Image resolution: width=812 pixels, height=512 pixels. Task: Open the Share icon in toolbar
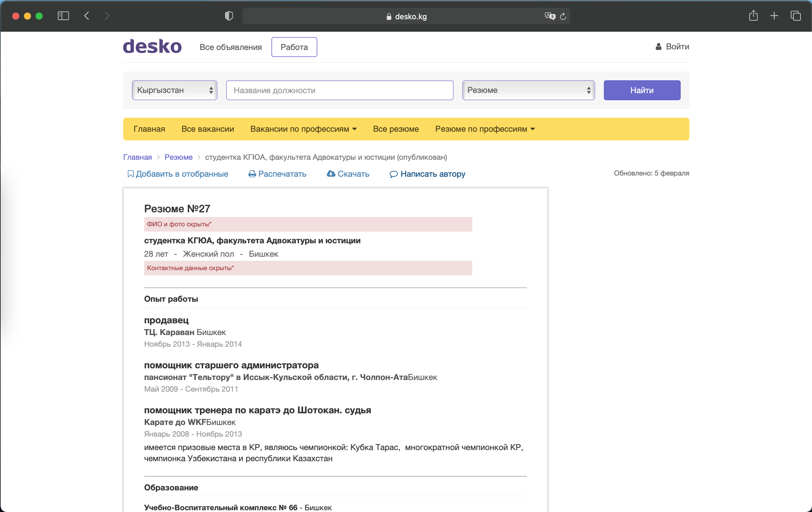(753, 15)
